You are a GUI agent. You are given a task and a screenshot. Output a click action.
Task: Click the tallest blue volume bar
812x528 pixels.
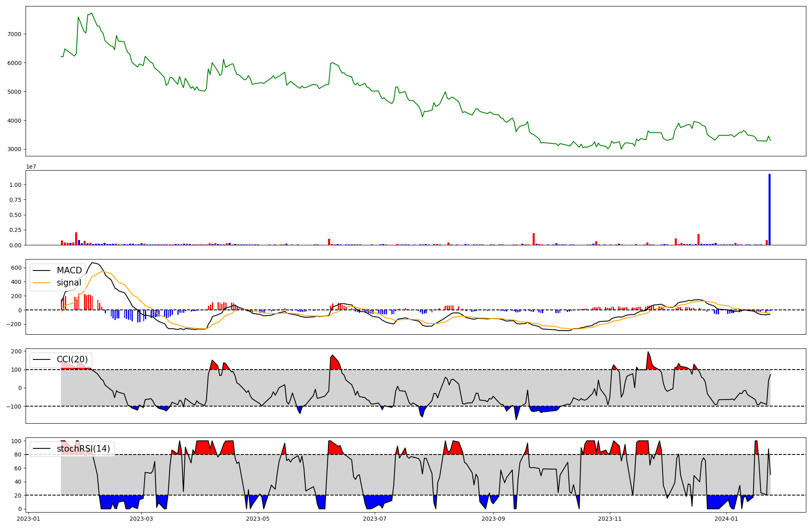pos(769,210)
